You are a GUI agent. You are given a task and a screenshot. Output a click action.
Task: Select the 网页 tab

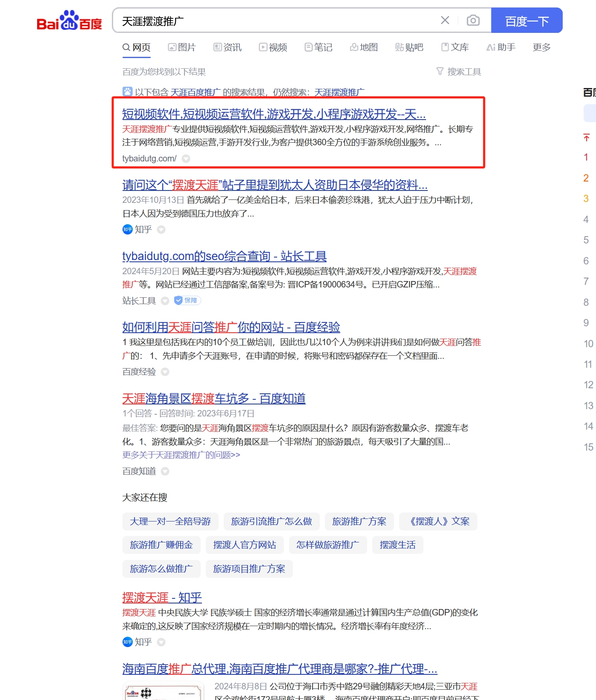pyautogui.click(x=137, y=47)
